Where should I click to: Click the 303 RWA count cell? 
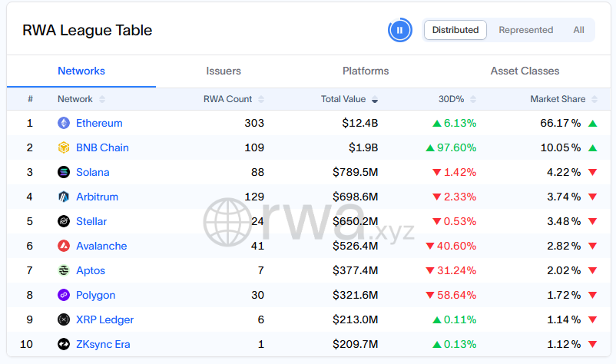(x=254, y=124)
